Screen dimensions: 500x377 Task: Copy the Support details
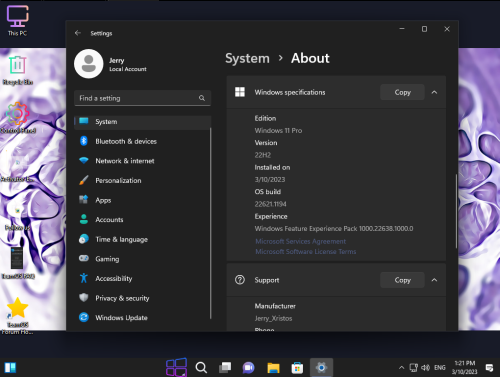[402, 280]
